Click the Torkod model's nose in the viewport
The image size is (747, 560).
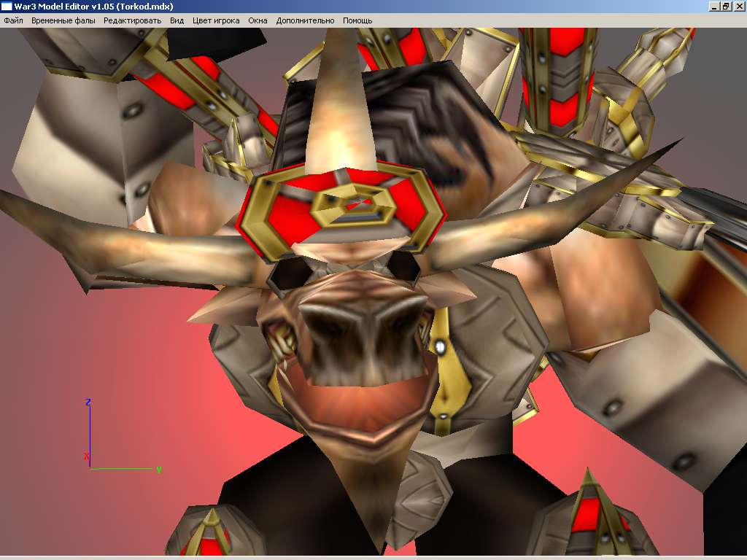pyautogui.click(x=366, y=341)
